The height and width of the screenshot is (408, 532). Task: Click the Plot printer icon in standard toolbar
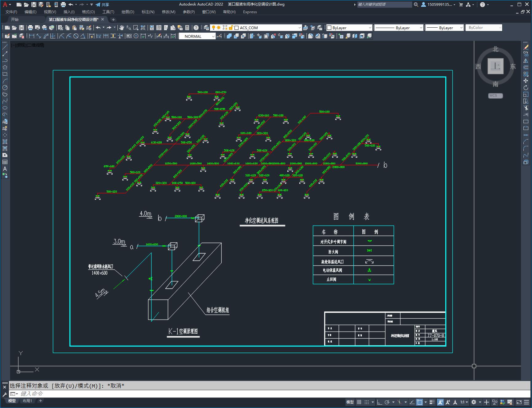pos(30,28)
